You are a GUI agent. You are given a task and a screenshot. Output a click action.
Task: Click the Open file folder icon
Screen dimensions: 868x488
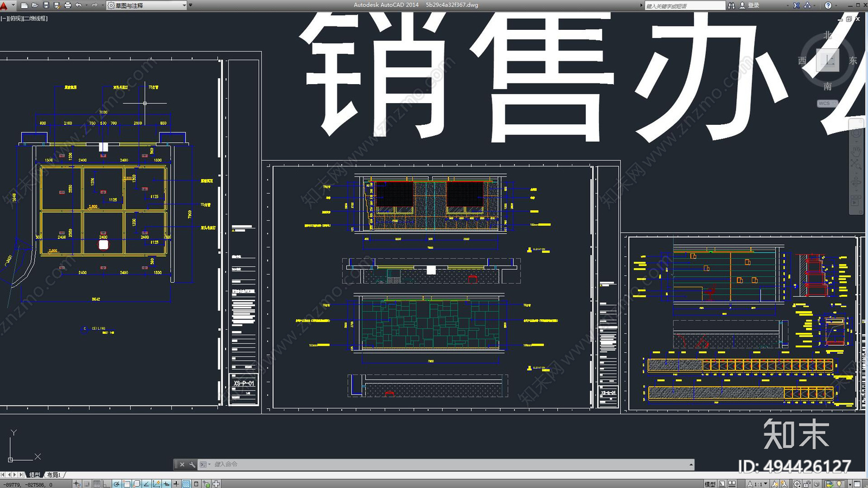pos(35,5)
